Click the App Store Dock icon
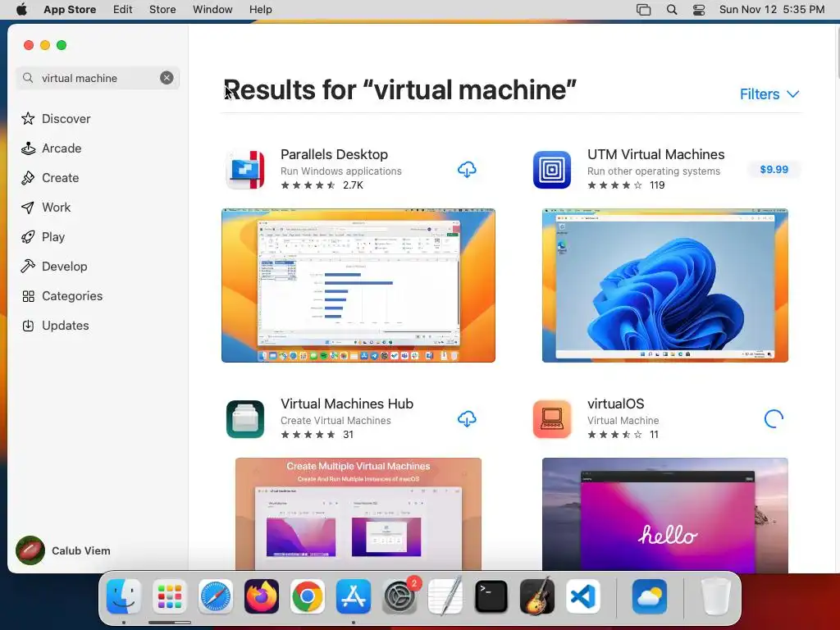 point(354,596)
